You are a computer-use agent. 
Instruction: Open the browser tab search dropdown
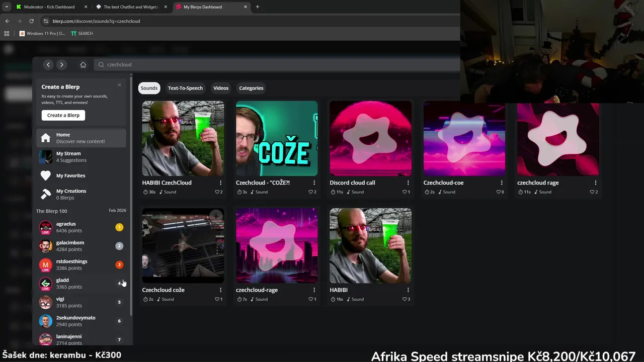coord(7,7)
